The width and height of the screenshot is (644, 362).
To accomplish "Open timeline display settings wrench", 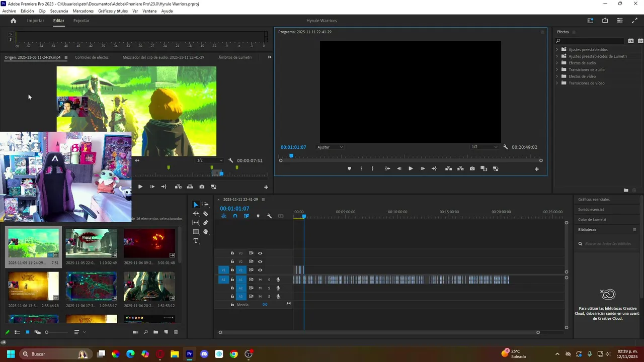I will click(269, 216).
